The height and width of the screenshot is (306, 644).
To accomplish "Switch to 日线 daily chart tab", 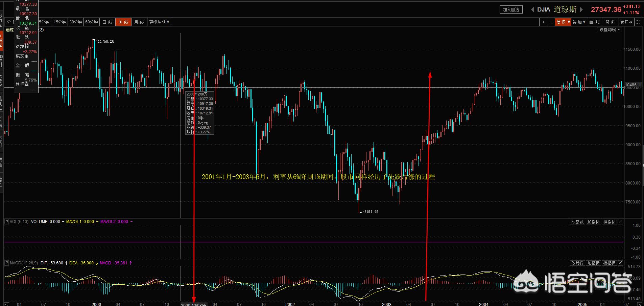I will 107,22.
